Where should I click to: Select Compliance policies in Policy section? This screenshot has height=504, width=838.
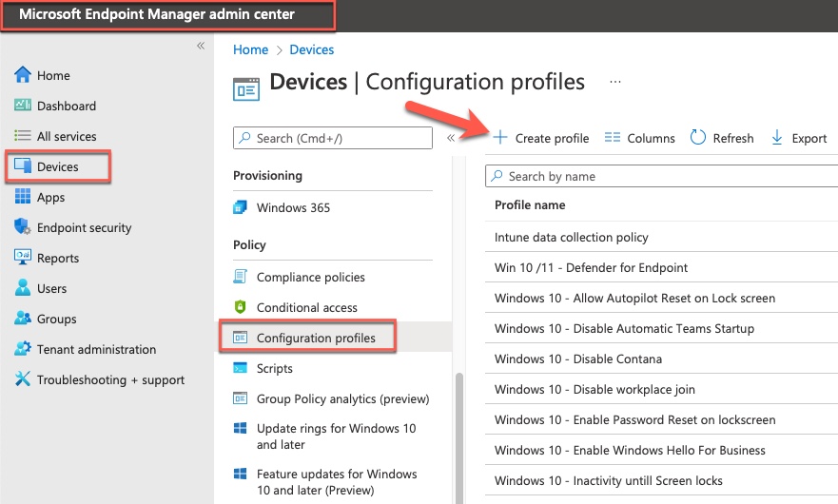pyautogui.click(x=310, y=277)
